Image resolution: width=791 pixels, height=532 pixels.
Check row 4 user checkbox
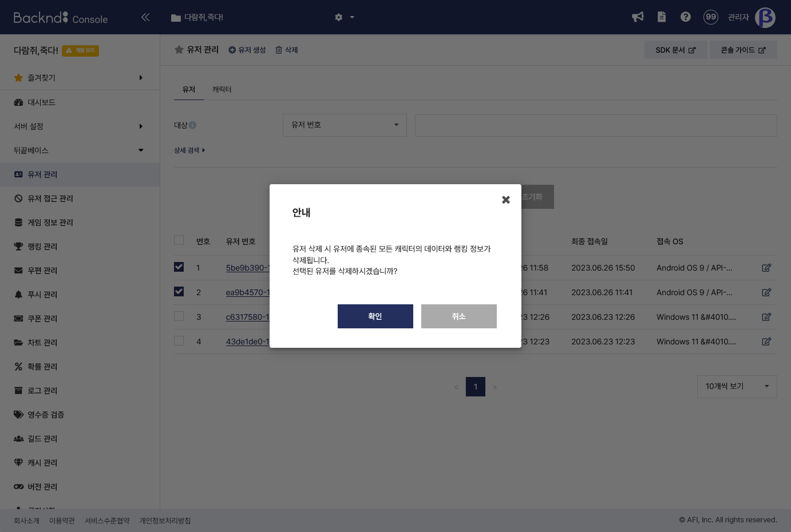(x=179, y=341)
